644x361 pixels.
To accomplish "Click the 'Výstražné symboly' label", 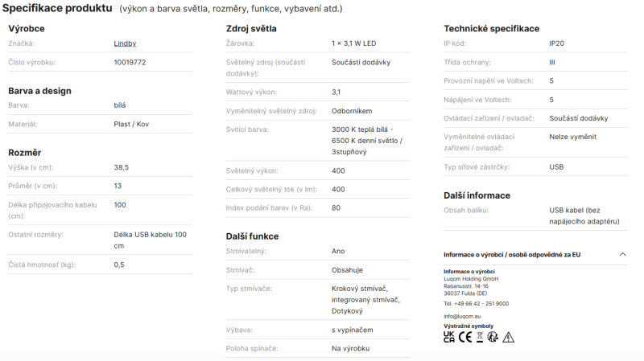I will click(x=469, y=326).
